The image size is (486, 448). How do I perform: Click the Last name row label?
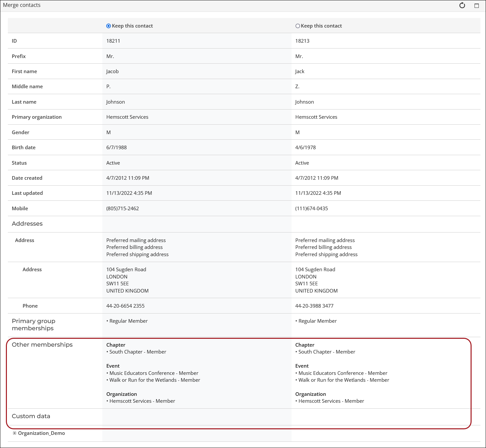24,102
